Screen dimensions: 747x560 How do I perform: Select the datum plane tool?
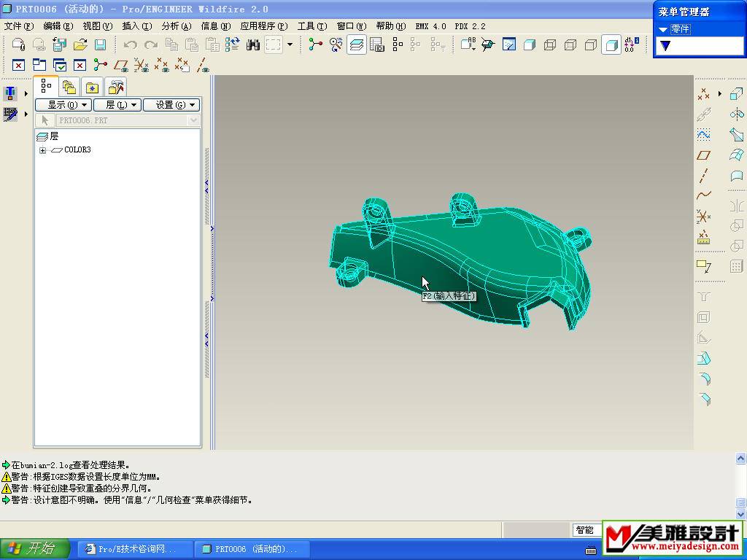(x=703, y=155)
